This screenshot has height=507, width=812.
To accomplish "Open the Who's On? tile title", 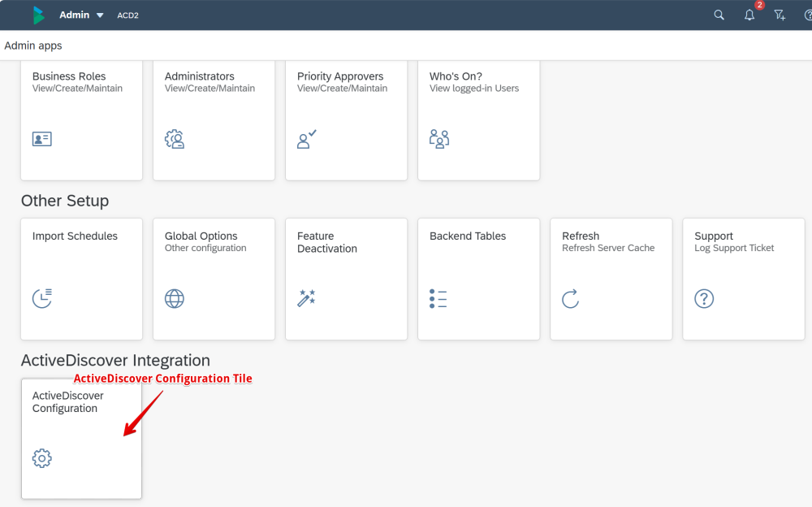I will [456, 76].
